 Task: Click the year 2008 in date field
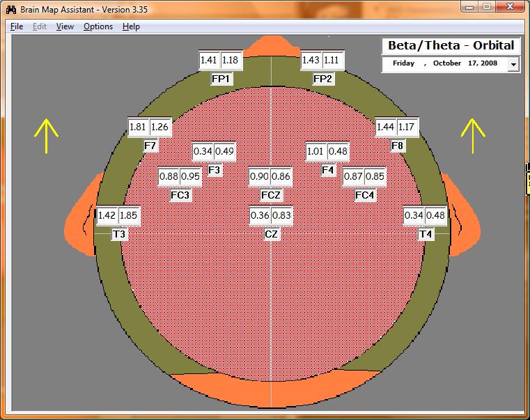click(x=490, y=63)
